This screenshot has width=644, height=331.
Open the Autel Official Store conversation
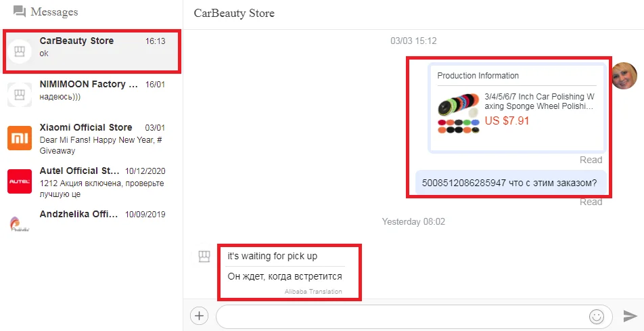[91, 182]
